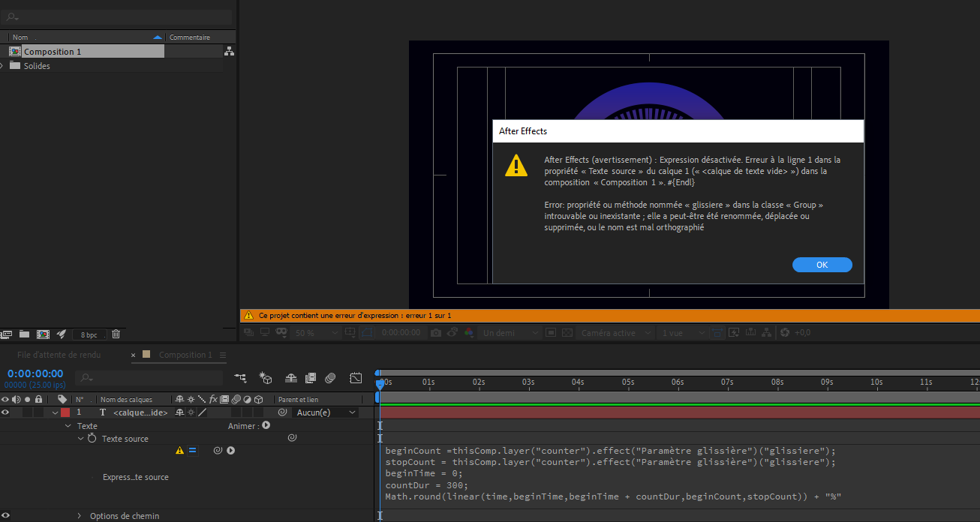Use the expression pick whip

[x=218, y=451]
